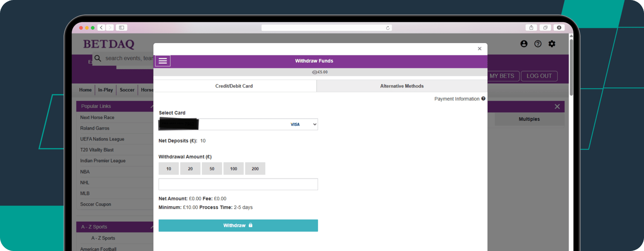Image resolution: width=644 pixels, height=251 pixels.
Task: Open the Home menu tab
Action: (85, 90)
